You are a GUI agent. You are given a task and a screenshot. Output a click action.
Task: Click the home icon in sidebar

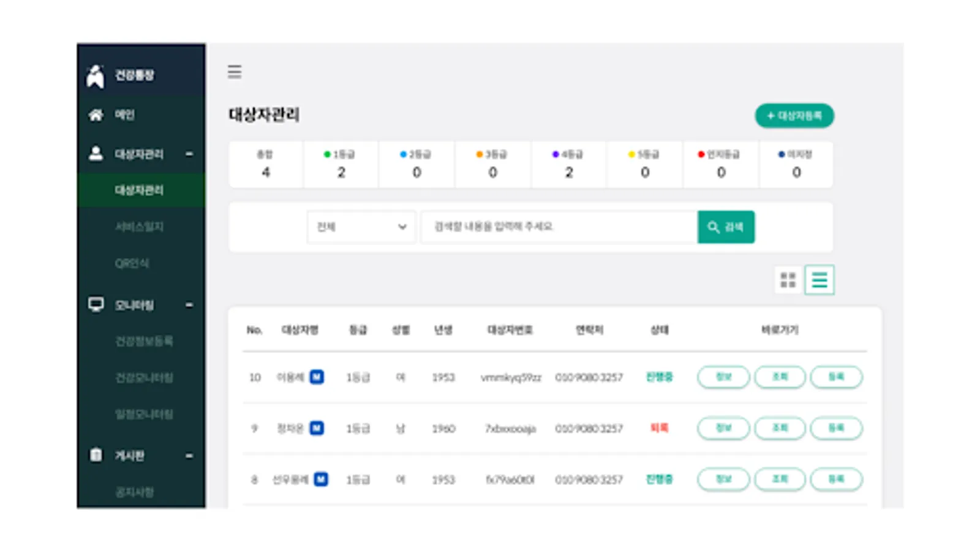[96, 114]
